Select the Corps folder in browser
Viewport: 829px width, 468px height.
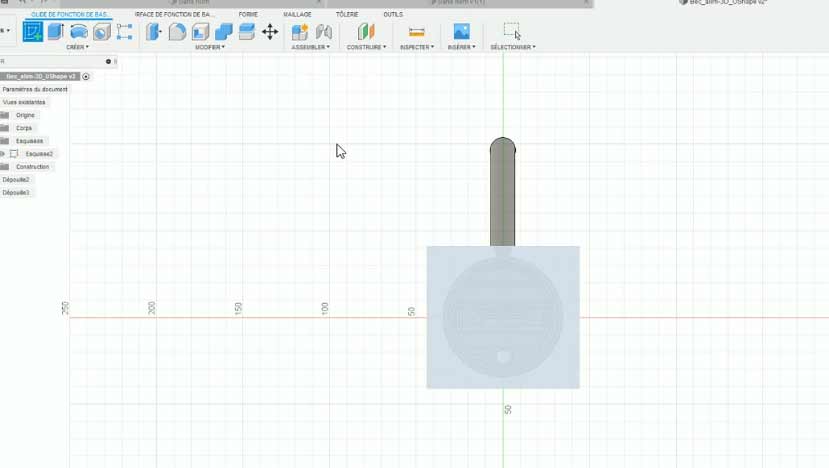tap(24, 128)
